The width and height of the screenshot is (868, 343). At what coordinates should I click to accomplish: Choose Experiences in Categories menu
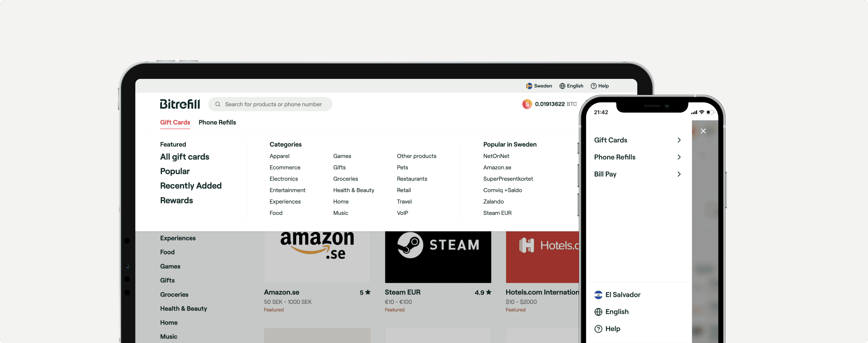[285, 202]
